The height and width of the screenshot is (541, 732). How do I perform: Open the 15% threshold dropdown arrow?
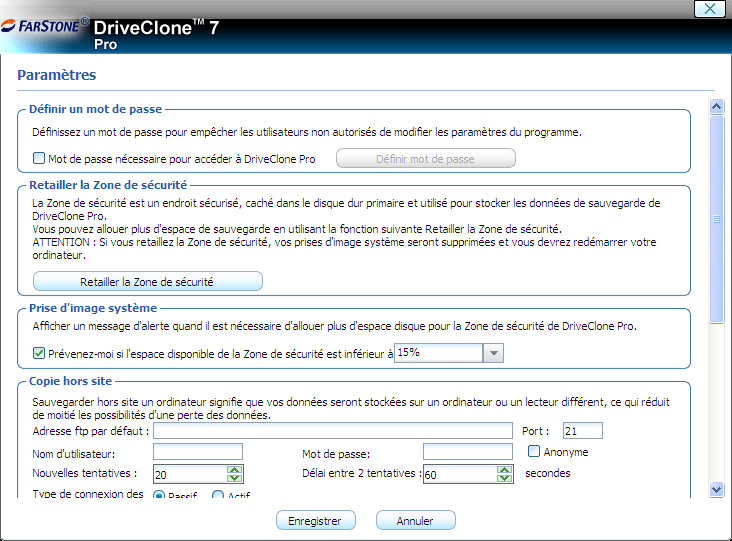493,353
